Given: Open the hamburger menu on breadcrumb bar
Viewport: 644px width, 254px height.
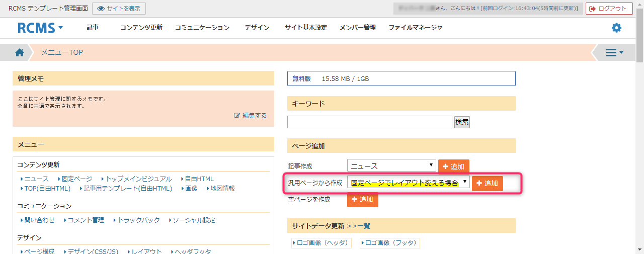Looking at the screenshot, I should point(614,52).
